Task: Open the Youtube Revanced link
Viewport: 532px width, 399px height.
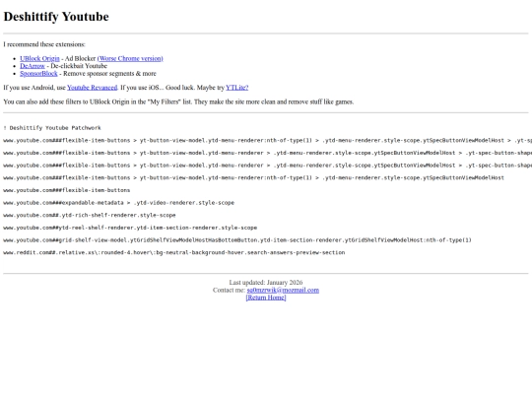Action: click(93, 88)
